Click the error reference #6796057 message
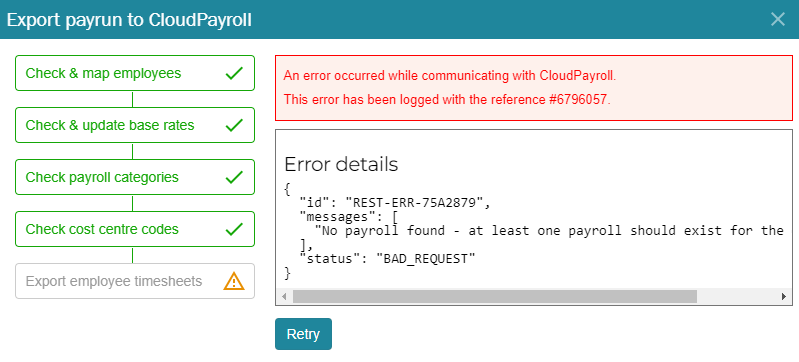Image resolution: width=799 pixels, height=362 pixels. [x=447, y=99]
